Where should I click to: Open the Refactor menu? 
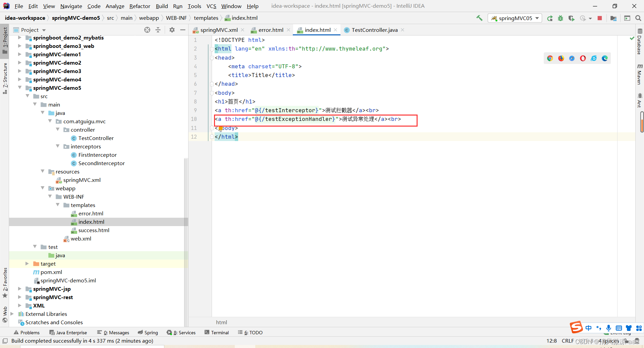140,6
